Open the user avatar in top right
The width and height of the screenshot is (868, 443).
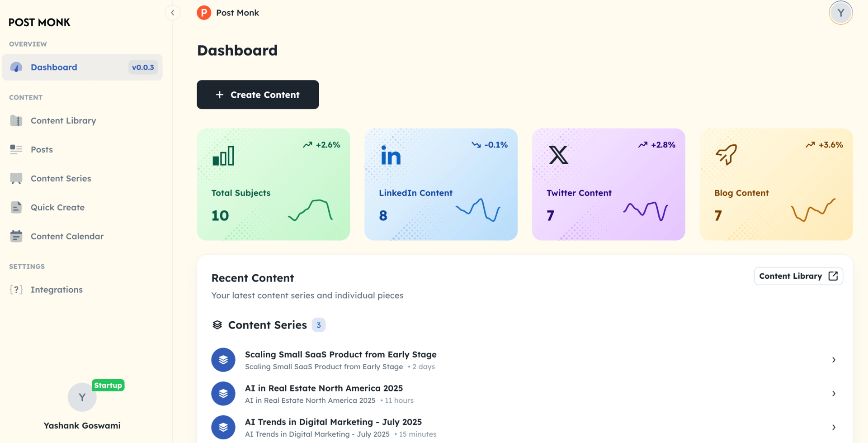click(840, 13)
